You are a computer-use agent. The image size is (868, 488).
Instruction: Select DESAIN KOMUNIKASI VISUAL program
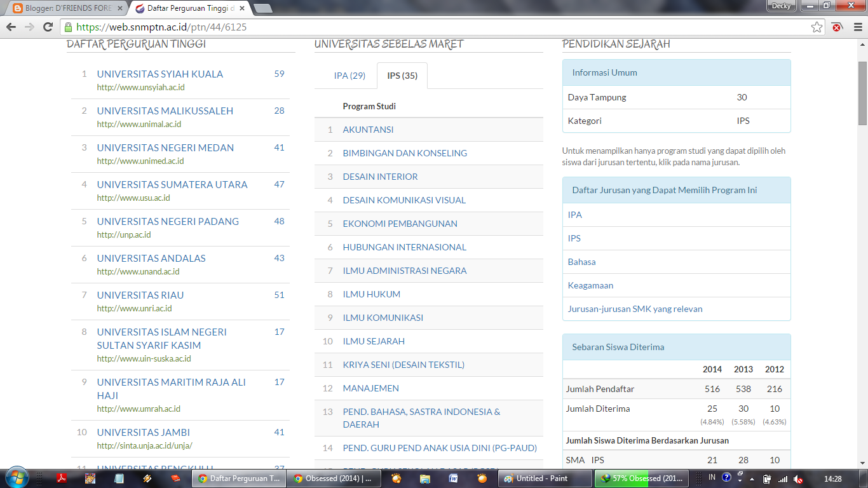pos(404,200)
